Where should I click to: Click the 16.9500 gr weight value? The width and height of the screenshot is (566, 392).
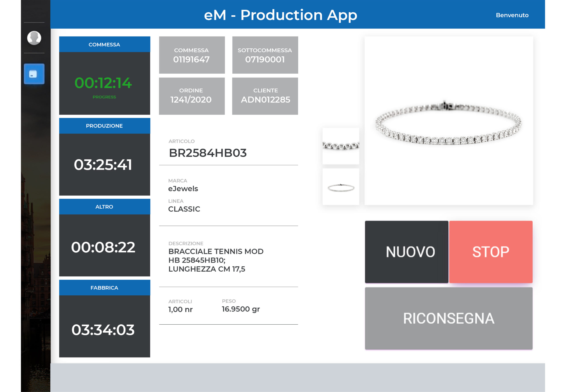click(241, 309)
